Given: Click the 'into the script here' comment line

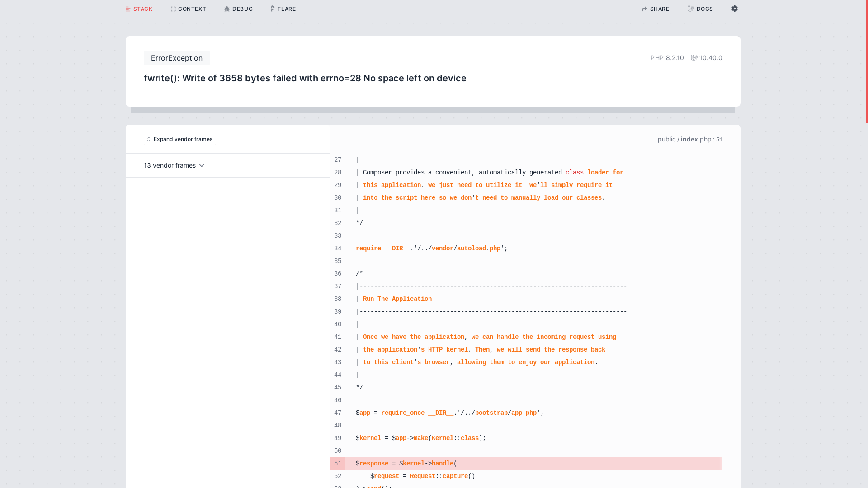Looking at the screenshot, I should (481, 198).
